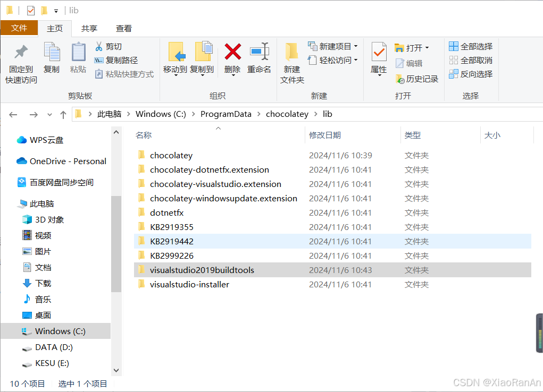
Task: Sort by Name column header
Action: click(219, 135)
